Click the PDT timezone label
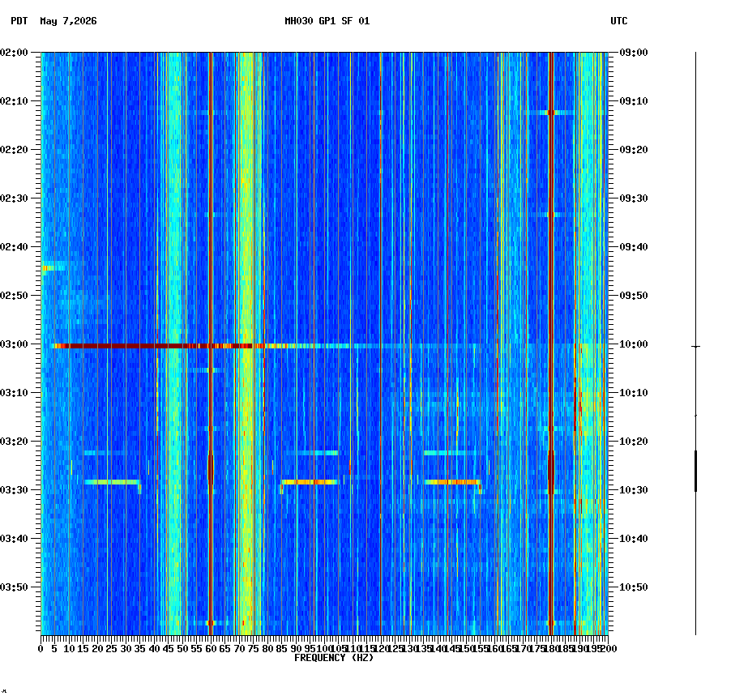The width and height of the screenshot is (731, 700). coord(19,21)
